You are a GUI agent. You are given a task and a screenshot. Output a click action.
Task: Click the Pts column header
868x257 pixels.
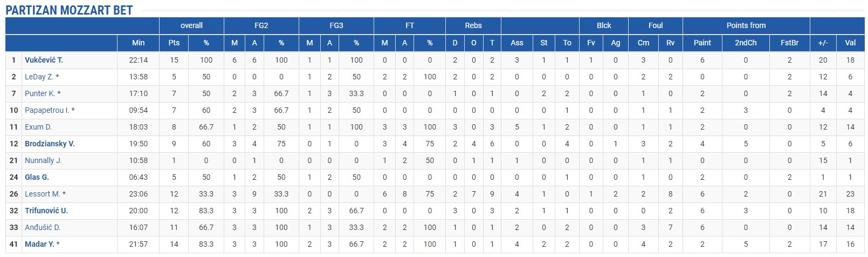coord(174,43)
